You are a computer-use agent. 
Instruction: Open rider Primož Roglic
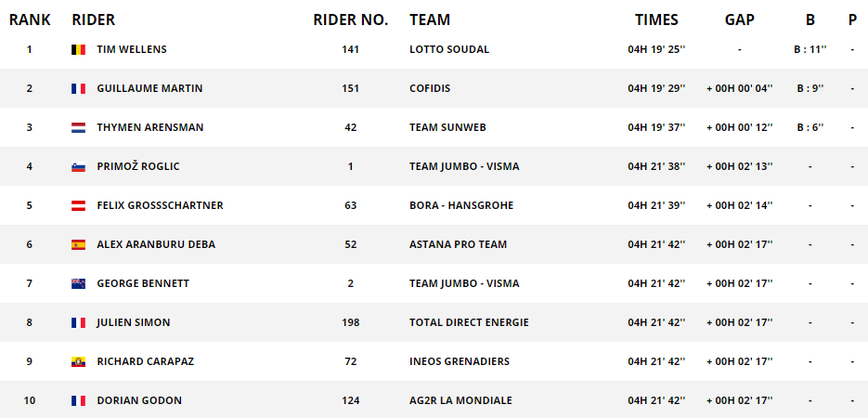pos(138,166)
